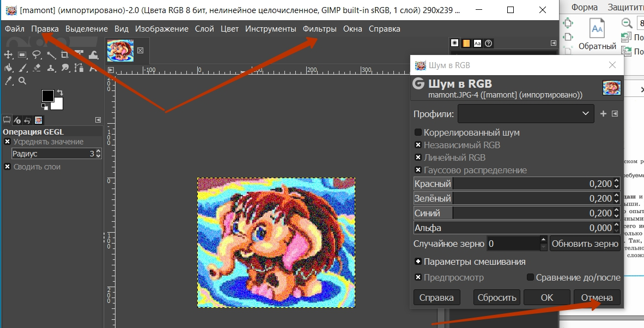Open the Изображение menu
The width and height of the screenshot is (644, 328).
pos(162,29)
